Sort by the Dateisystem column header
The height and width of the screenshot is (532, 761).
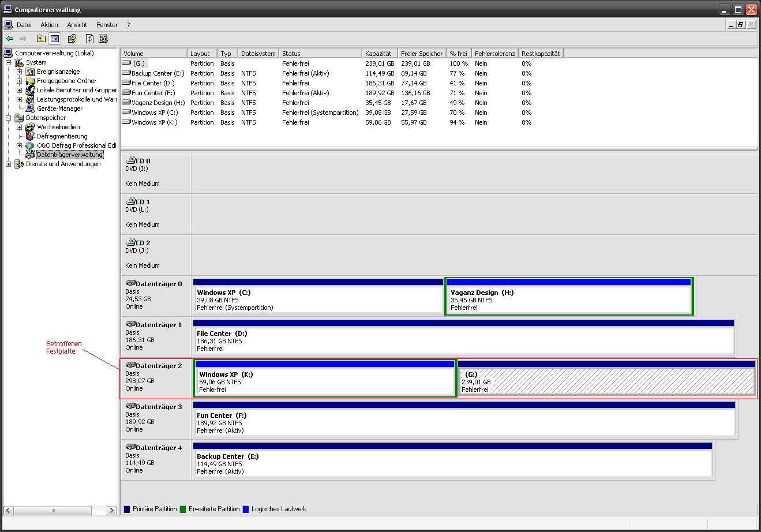pyautogui.click(x=258, y=53)
